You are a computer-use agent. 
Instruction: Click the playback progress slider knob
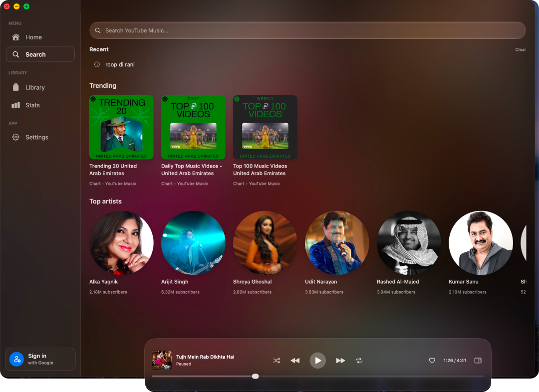point(255,376)
